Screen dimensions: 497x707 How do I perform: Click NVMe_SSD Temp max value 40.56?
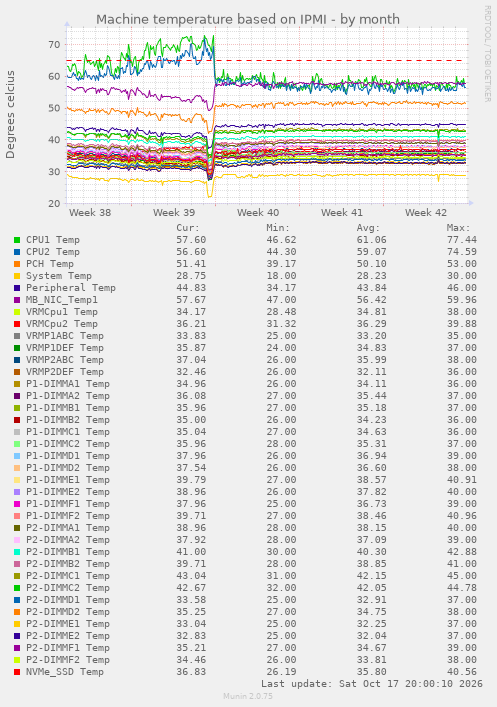(x=461, y=672)
